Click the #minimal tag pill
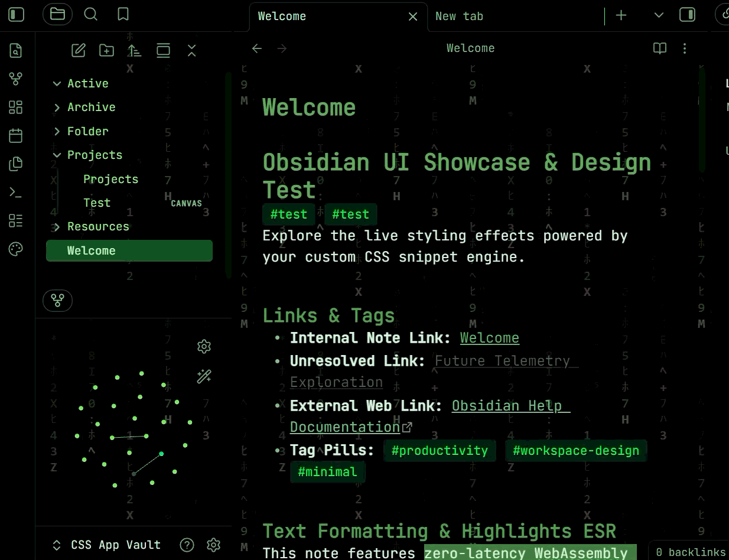The height and width of the screenshot is (560, 729). point(327,472)
